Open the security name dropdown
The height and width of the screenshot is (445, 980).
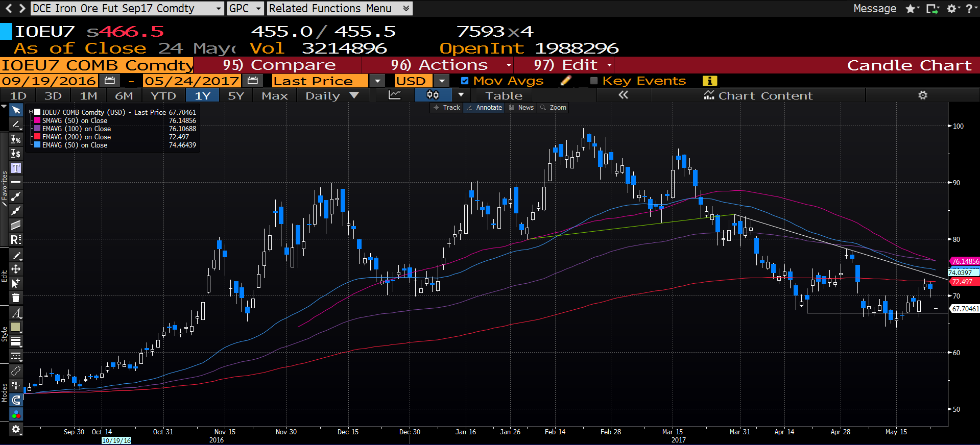point(219,9)
